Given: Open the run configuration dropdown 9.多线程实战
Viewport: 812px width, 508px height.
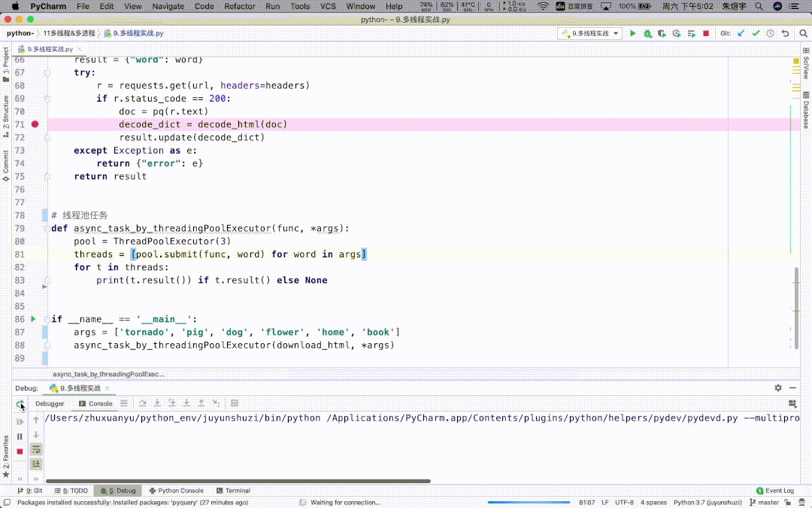Looking at the screenshot, I should (590, 33).
